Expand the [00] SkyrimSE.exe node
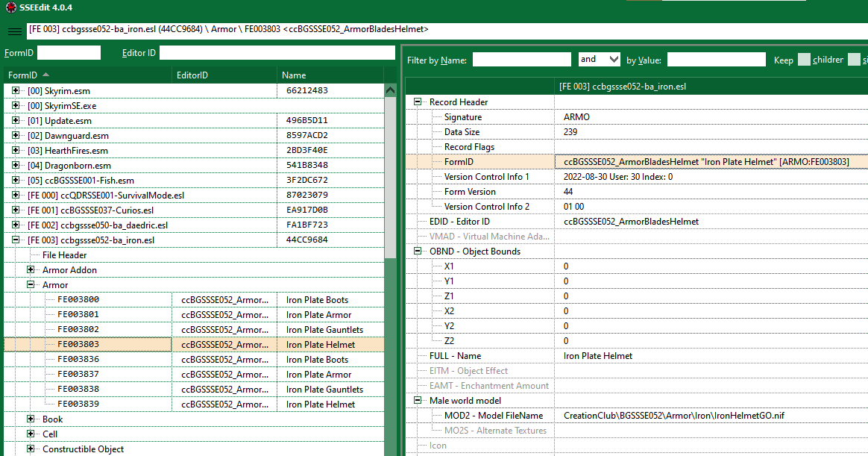 [16, 105]
